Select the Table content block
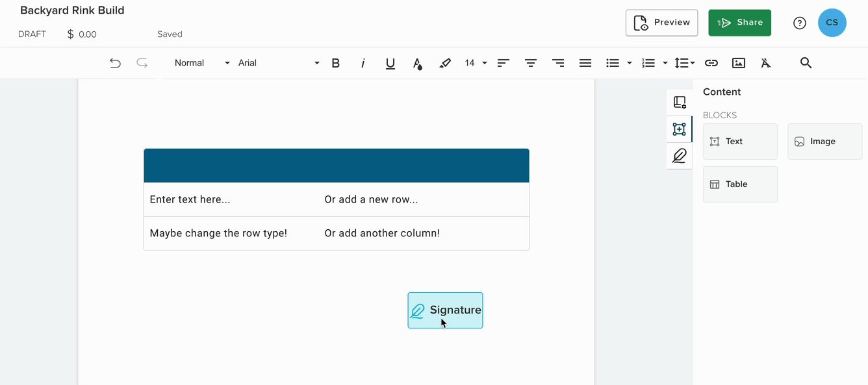This screenshot has width=868, height=385. coord(740,184)
